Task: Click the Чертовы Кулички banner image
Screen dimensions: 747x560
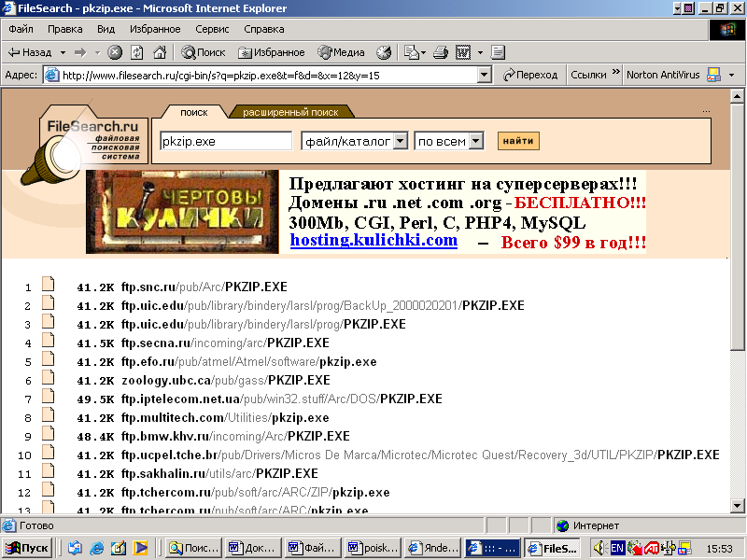Action: tap(182, 212)
